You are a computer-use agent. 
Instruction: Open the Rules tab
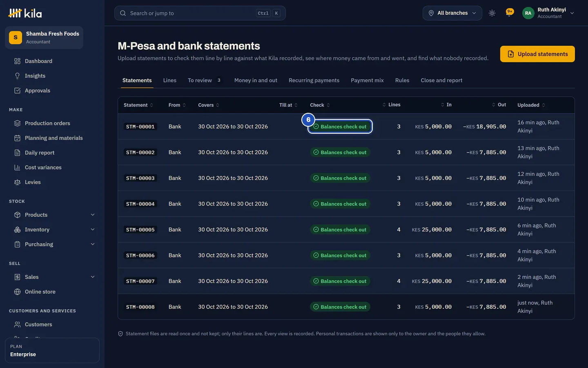(402, 80)
